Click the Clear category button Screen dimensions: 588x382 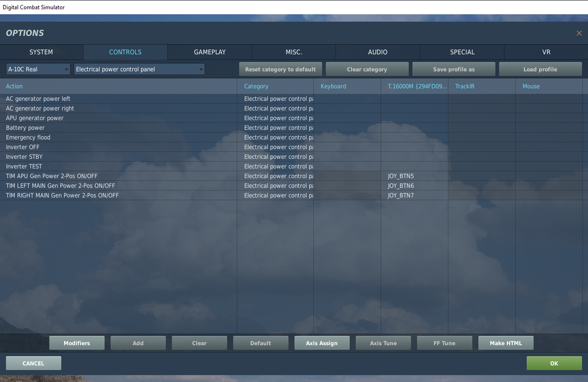pyautogui.click(x=367, y=69)
